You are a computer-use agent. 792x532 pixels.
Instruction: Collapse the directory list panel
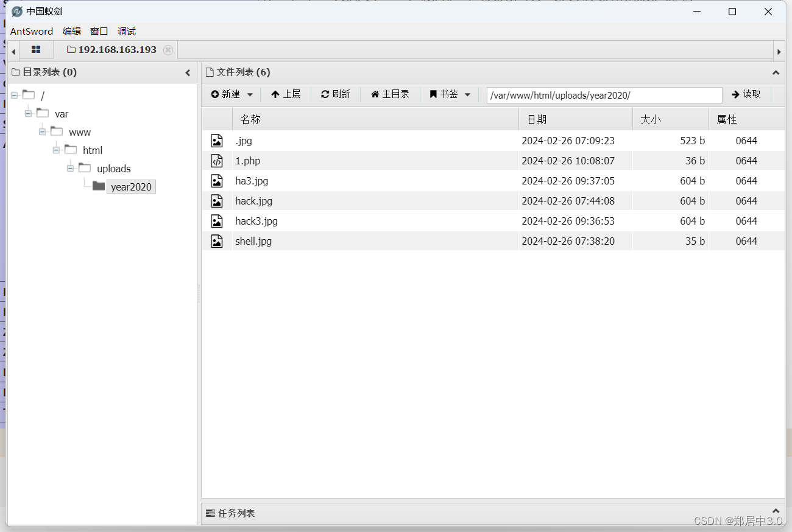coord(188,72)
